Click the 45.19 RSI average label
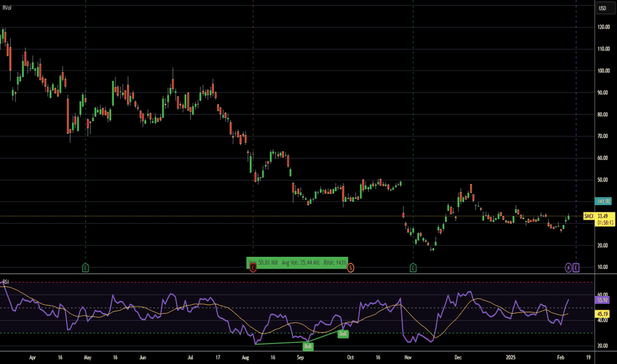The width and height of the screenshot is (617, 364). coord(602,314)
